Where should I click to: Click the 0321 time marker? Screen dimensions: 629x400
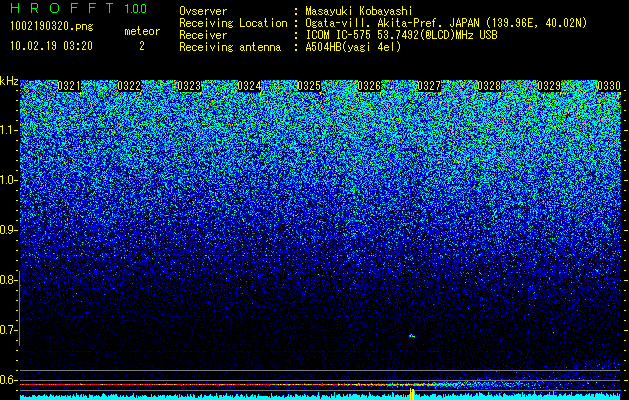(x=69, y=86)
